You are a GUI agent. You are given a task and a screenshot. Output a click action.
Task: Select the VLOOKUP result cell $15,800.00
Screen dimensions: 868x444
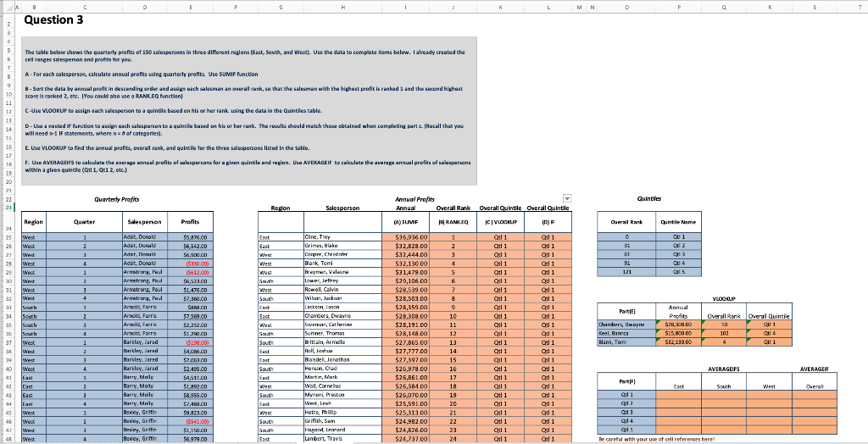(x=678, y=334)
